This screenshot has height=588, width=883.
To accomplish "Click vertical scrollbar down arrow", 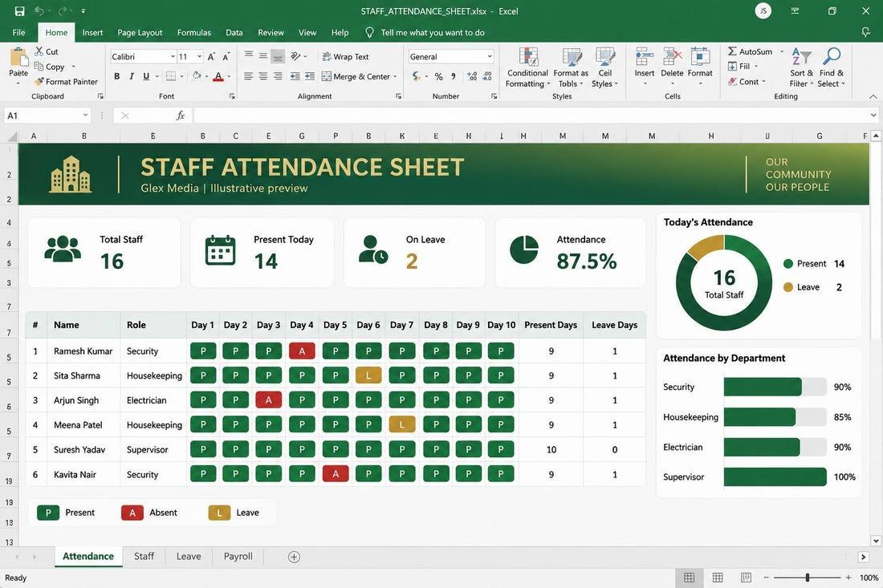I will click(x=876, y=541).
